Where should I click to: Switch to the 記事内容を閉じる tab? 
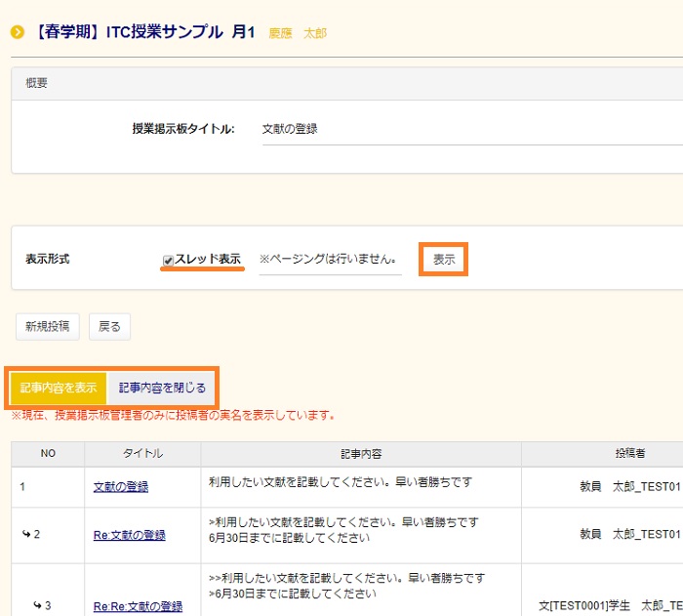(162, 388)
